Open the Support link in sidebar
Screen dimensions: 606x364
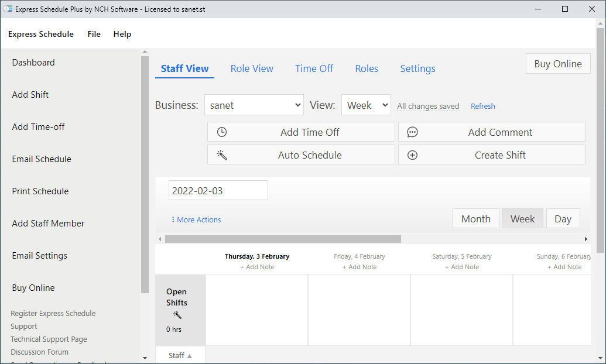(x=23, y=327)
